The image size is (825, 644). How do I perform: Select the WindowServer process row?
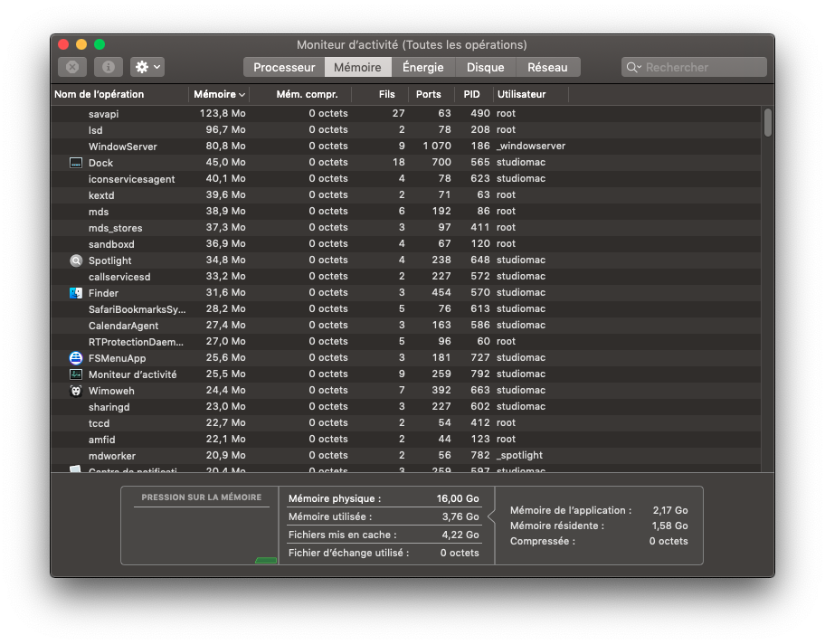pos(405,147)
